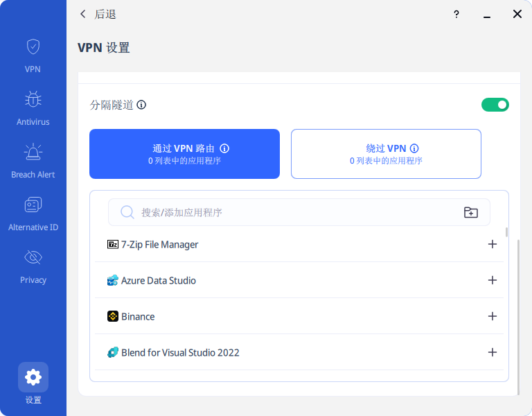This screenshot has width=532, height=416.
Task: Open the Privacy crossed-eye section
Action: pos(33,266)
